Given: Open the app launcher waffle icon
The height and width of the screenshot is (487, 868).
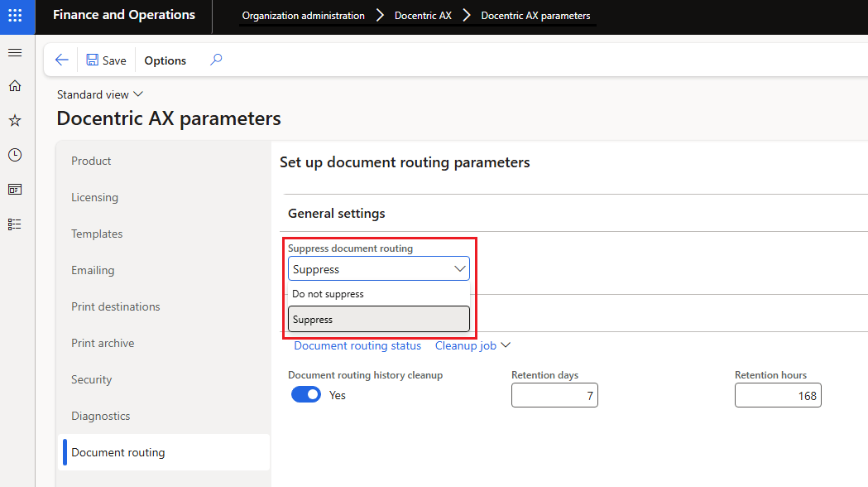Looking at the screenshot, I should (17, 16).
